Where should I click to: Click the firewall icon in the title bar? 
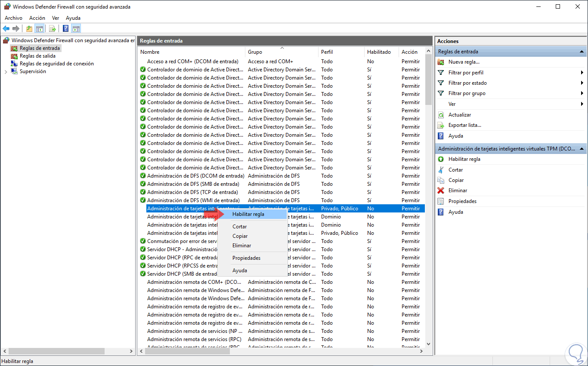(7, 6)
